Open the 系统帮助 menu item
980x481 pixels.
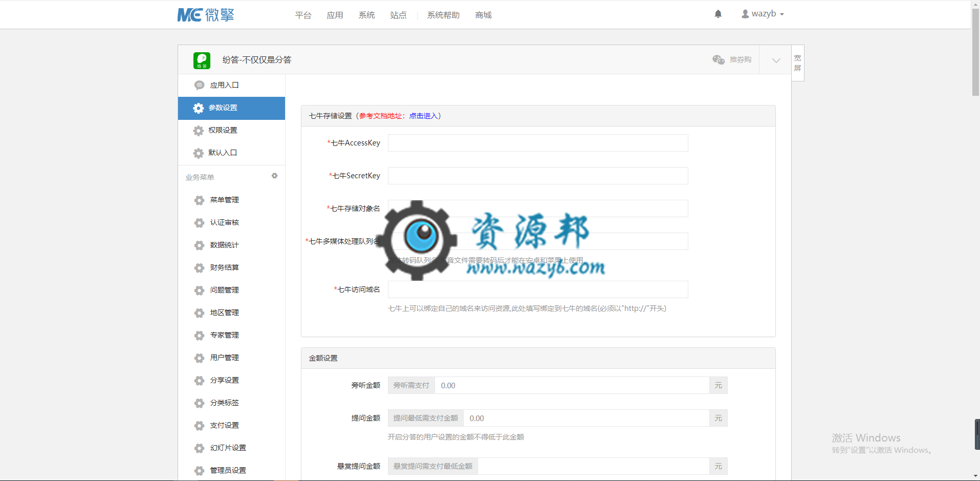click(x=443, y=15)
